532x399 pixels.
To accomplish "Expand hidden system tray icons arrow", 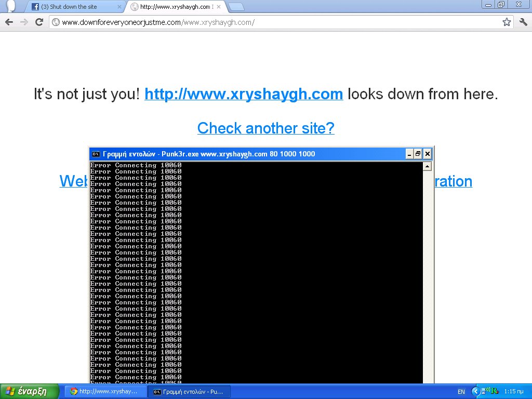I will [476, 392].
